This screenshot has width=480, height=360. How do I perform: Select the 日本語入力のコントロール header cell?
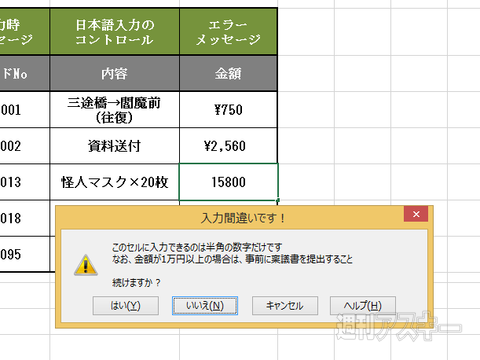click(x=114, y=32)
